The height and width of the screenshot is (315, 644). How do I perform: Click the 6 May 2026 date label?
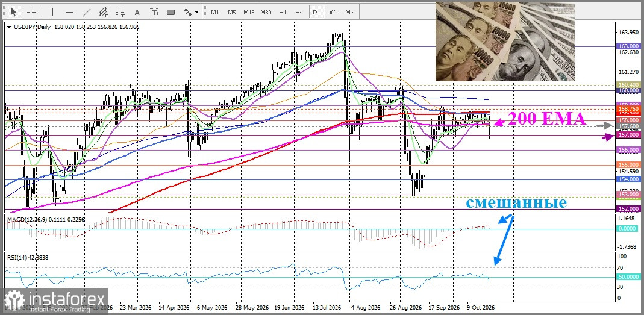point(212,307)
